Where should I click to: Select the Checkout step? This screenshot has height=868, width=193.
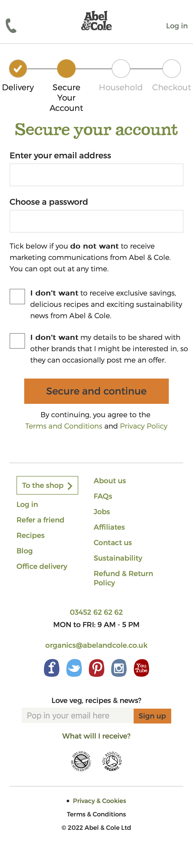[x=172, y=68]
